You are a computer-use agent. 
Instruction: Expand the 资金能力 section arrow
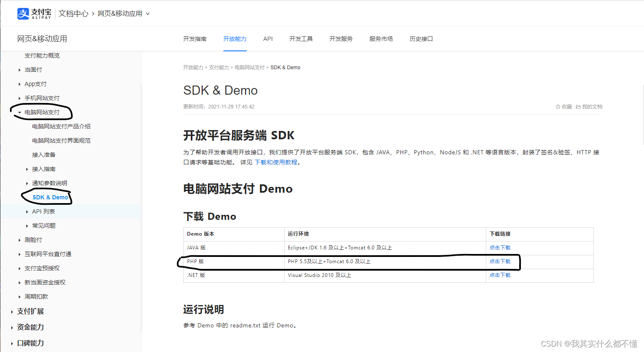click(12, 328)
